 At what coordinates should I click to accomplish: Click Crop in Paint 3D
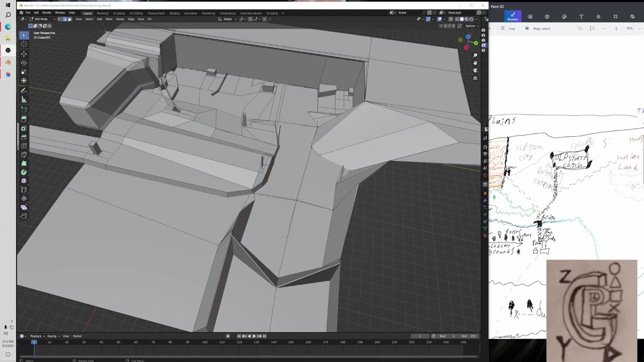[x=509, y=29]
